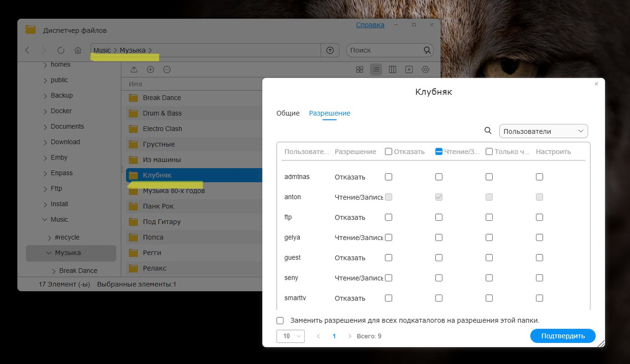The width and height of the screenshot is (630, 364).
Task: Toggle the Чтение/Запись header checkbox
Action: [439, 152]
